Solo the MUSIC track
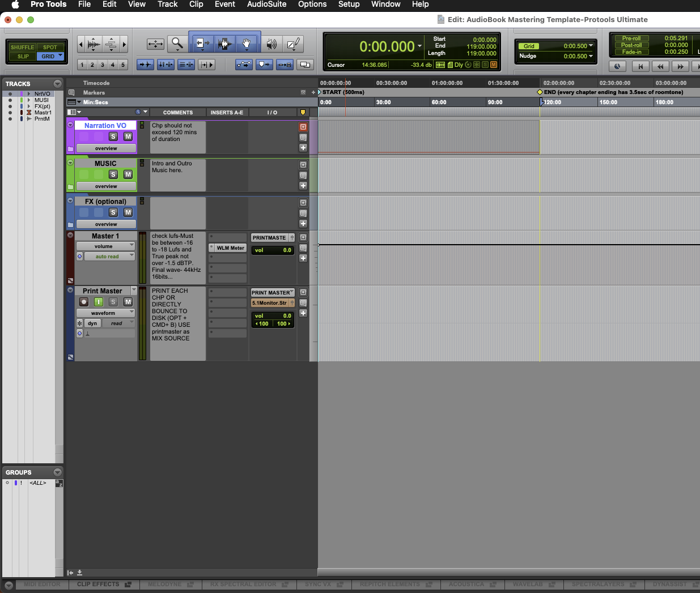Screen dimensions: 700x593 (113, 174)
